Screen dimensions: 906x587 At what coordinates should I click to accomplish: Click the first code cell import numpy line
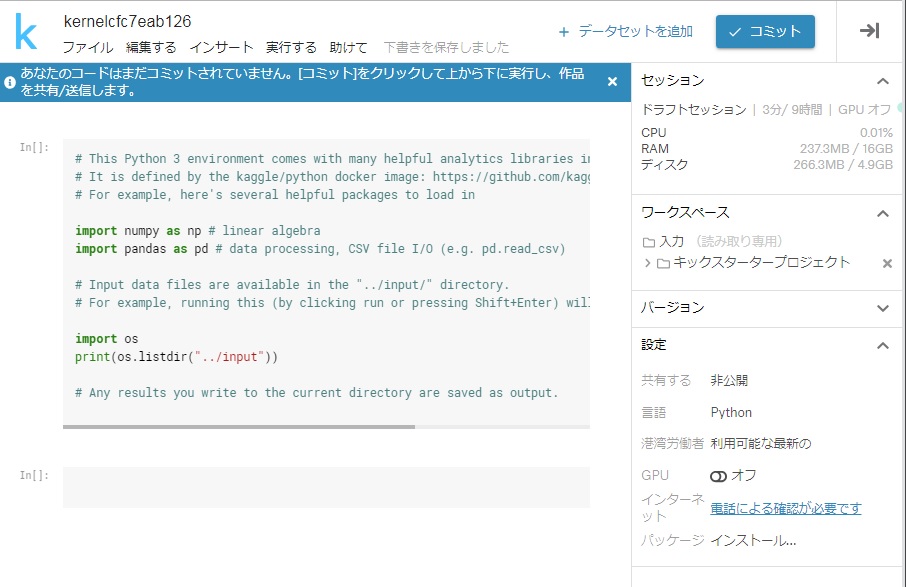click(x=198, y=231)
